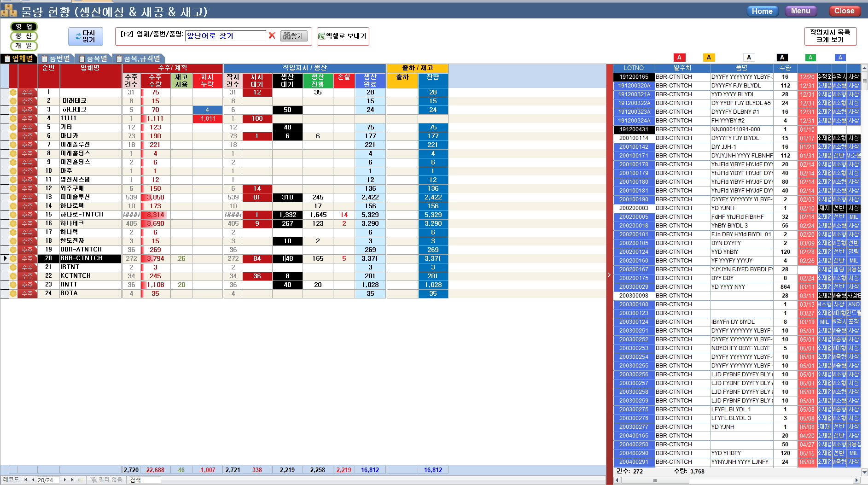Click the right panel horizontal scroll-left arrow
Screen dimensions: 868x485
(618, 480)
